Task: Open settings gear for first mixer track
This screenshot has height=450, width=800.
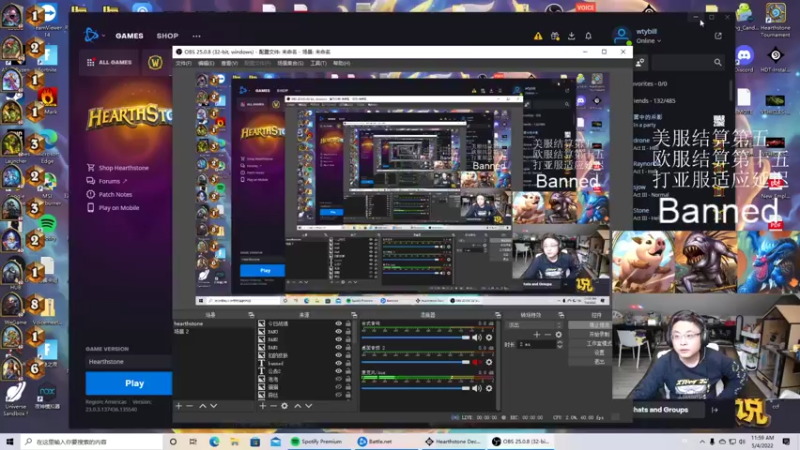Action: tap(489, 337)
